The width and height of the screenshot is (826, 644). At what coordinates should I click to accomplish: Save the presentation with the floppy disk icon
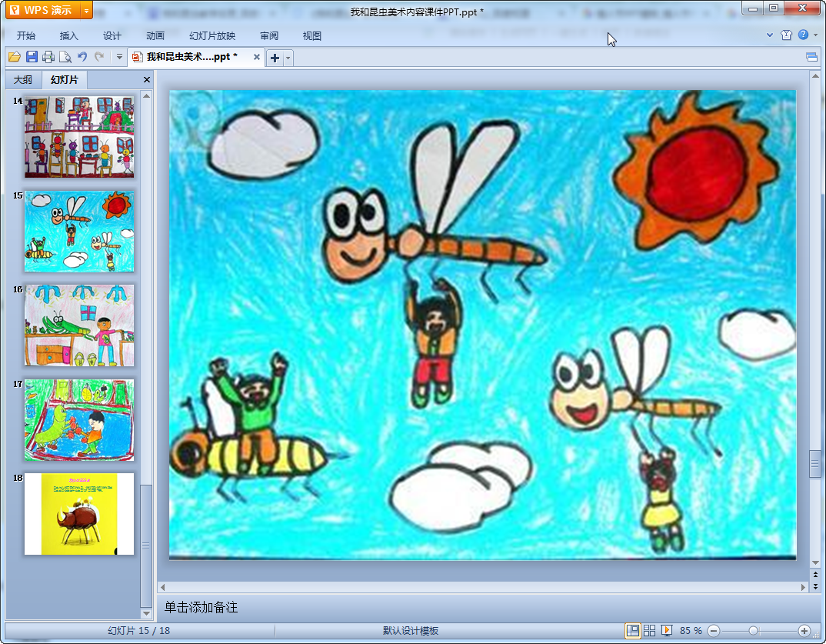pyautogui.click(x=32, y=57)
